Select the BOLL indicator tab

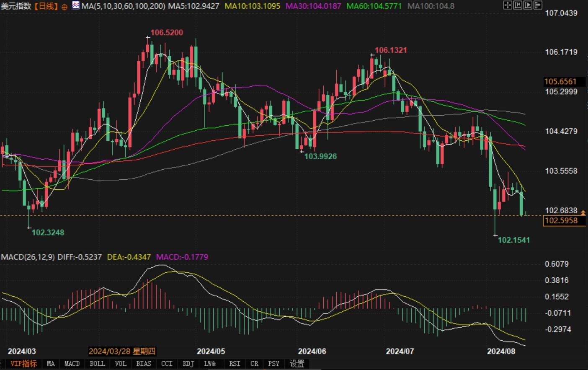pos(97,364)
